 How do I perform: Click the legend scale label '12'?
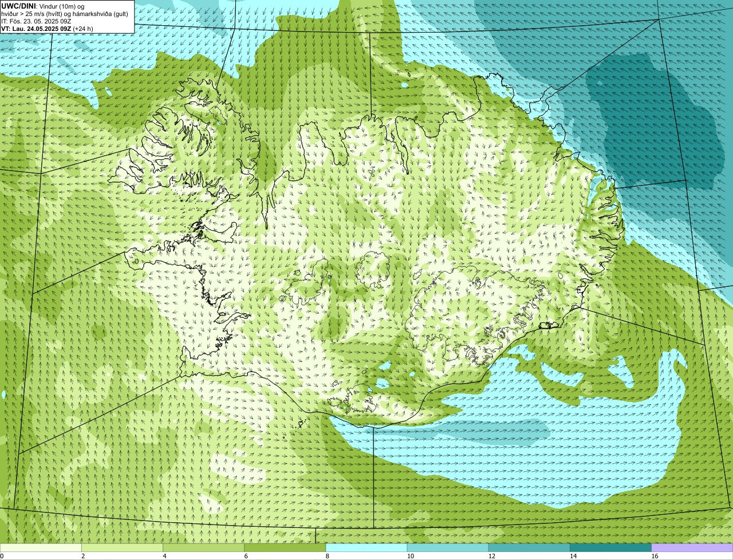point(491,556)
